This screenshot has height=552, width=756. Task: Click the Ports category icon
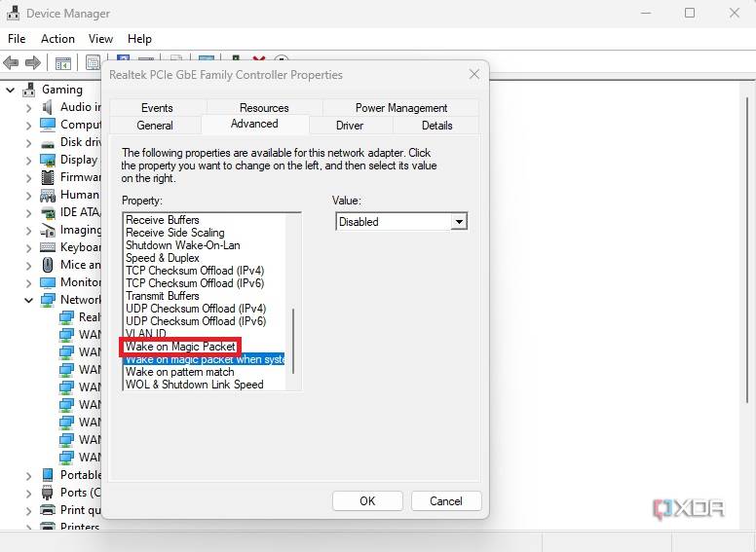pyautogui.click(x=48, y=493)
